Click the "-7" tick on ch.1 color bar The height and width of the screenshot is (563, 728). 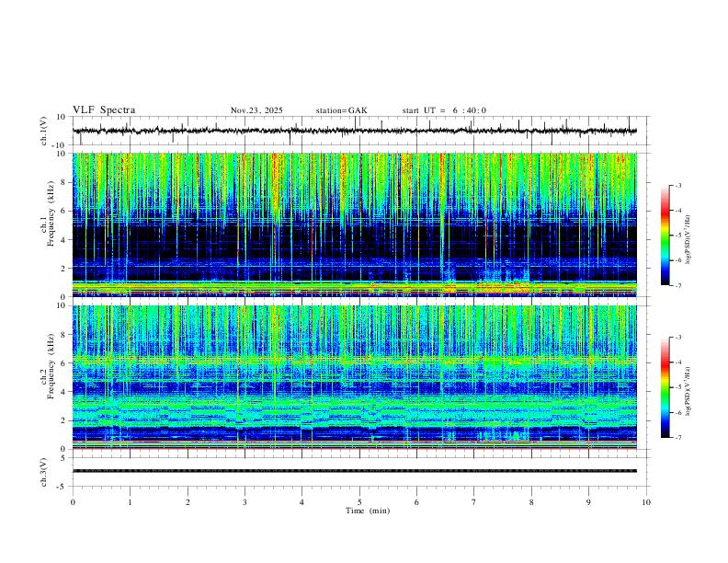[x=678, y=285]
